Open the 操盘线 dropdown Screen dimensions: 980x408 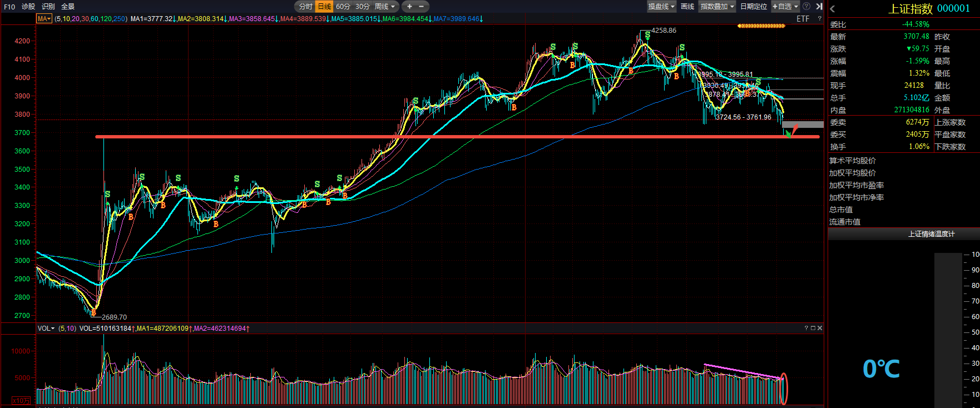pos(661,7)
